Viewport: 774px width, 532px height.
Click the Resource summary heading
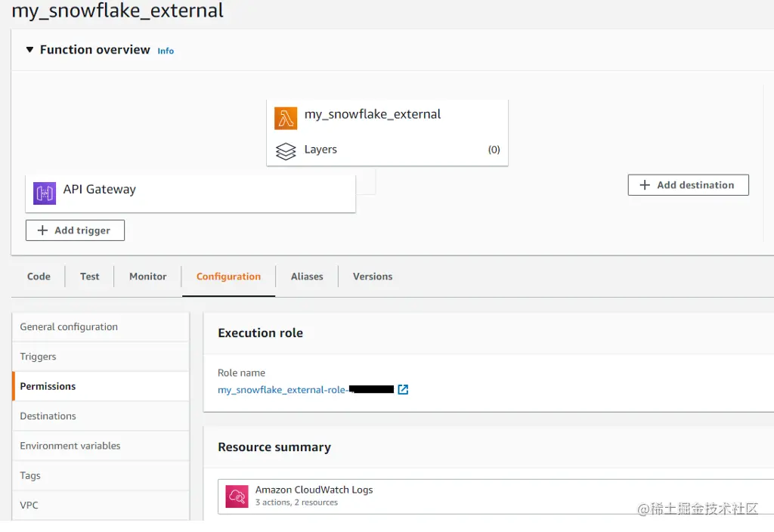[274, 447]
